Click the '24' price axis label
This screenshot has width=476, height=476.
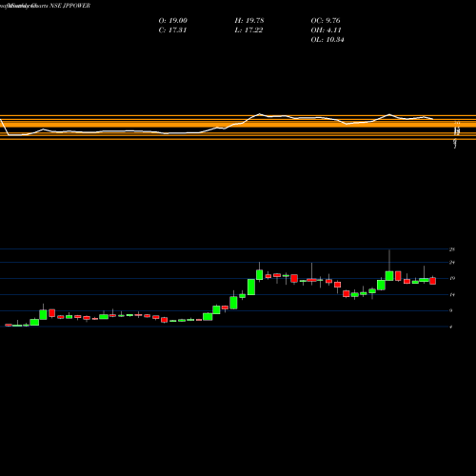[x=452, y=263]
